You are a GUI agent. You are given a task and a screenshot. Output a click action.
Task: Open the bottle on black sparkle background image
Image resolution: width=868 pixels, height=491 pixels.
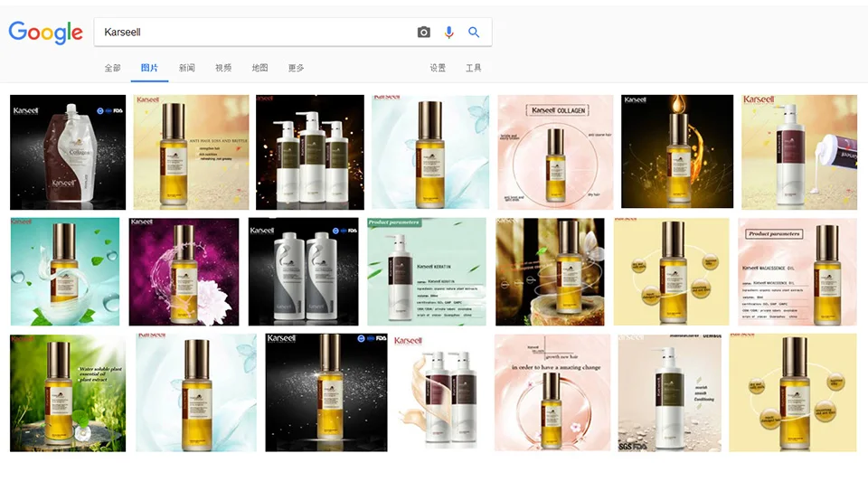click(x=326, y=392)
